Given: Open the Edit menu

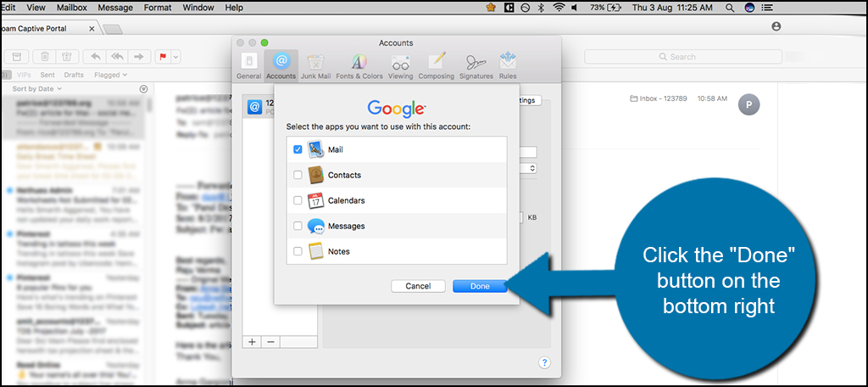Looking at the screenshot, I should point(8,8).
